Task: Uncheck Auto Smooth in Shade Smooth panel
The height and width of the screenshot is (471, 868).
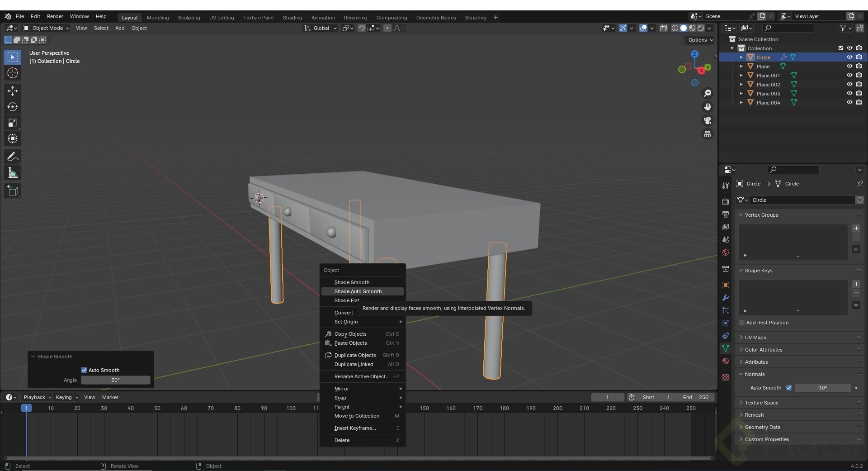Action: [84, 370]
